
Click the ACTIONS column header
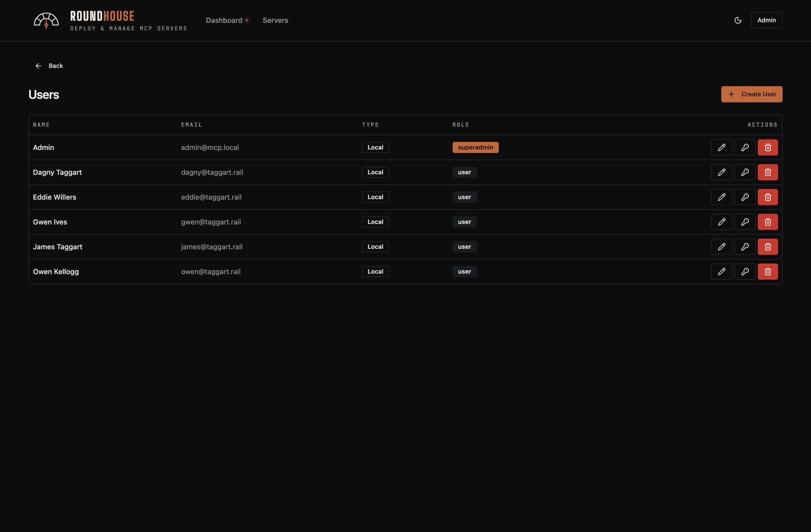(762, 125)
